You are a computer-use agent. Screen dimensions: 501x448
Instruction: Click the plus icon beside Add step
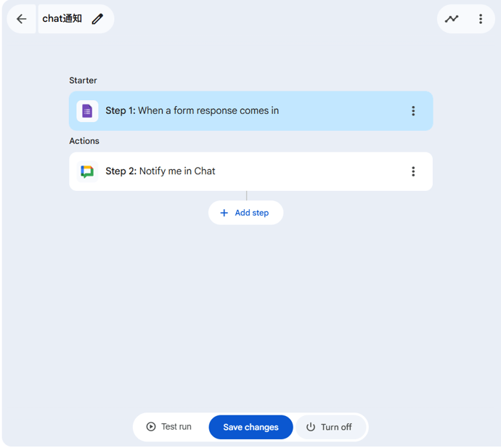pos(224,213)
